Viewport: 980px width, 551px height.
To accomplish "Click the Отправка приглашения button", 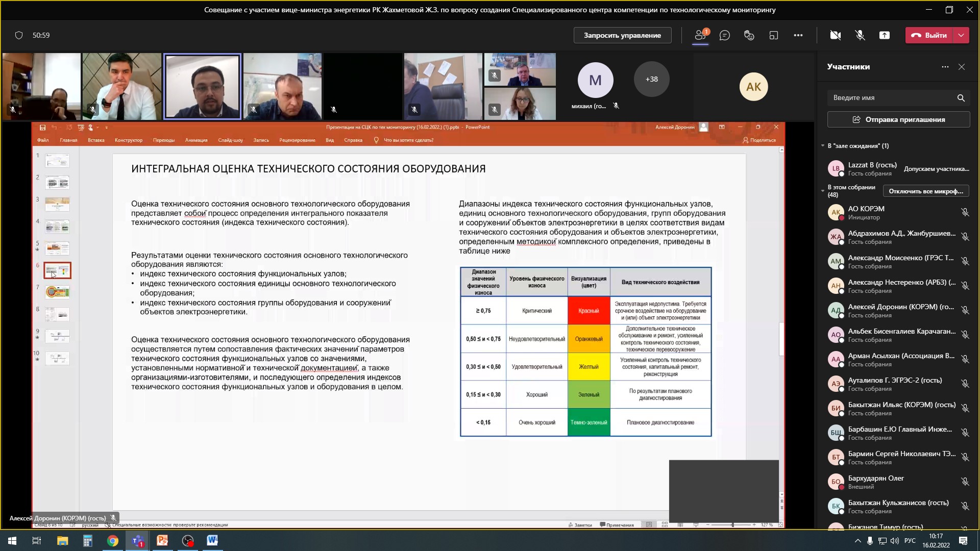I will 898,119.
